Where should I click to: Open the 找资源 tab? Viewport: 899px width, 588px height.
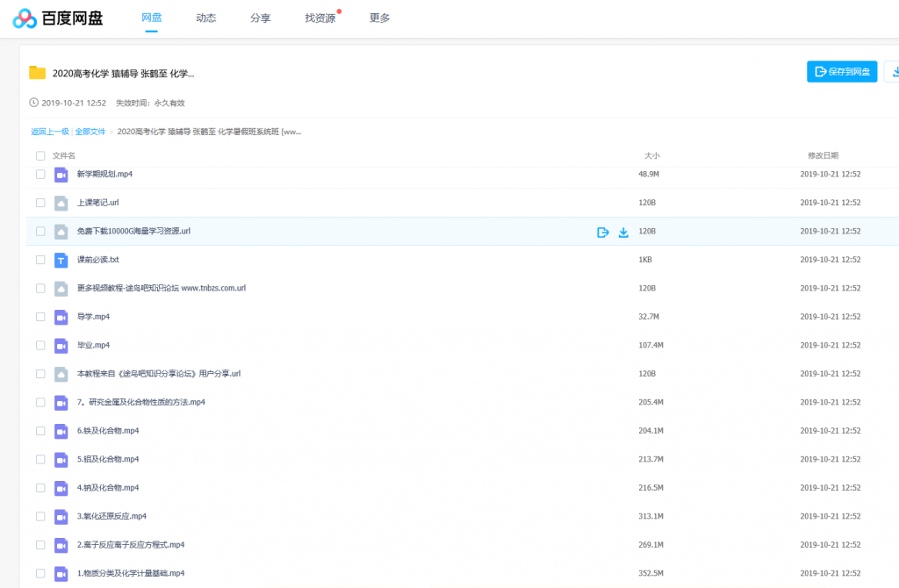[320, 18]
